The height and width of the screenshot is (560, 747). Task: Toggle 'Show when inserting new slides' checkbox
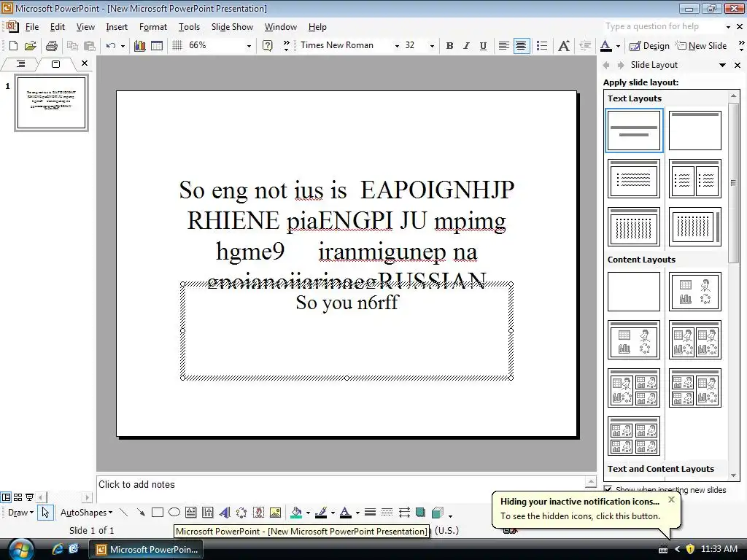[608, 489]
